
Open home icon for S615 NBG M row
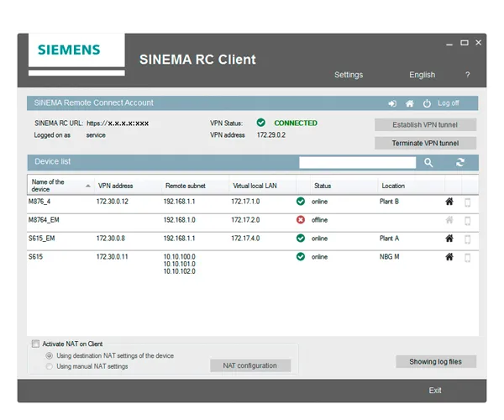[449, 256]
